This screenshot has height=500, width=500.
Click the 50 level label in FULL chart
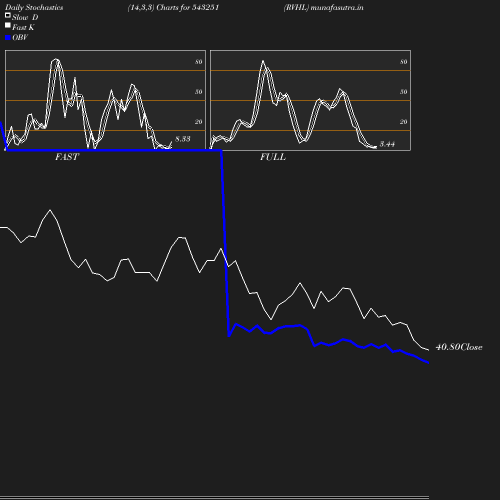pos(404,92)
